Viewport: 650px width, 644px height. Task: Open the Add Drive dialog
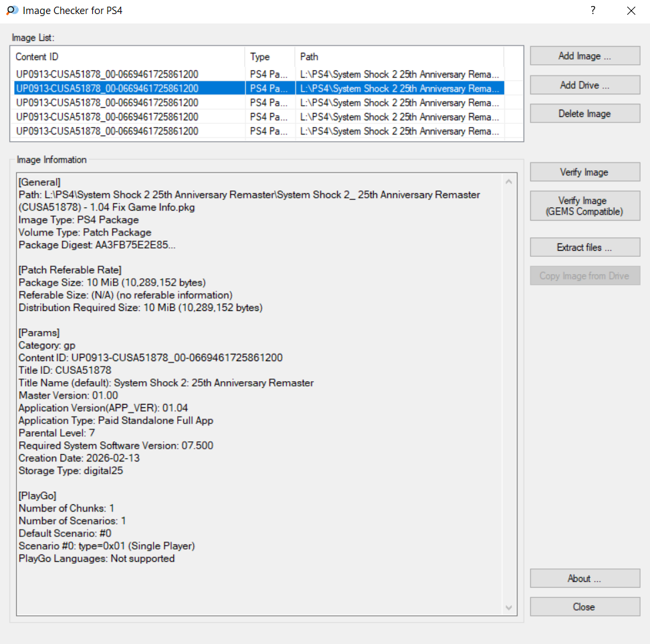tap(584, 86)
